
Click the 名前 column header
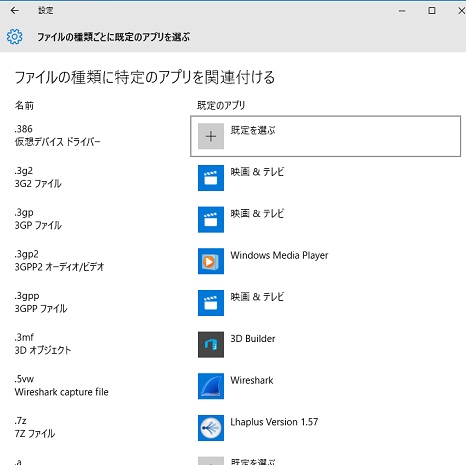pos(24,105)
